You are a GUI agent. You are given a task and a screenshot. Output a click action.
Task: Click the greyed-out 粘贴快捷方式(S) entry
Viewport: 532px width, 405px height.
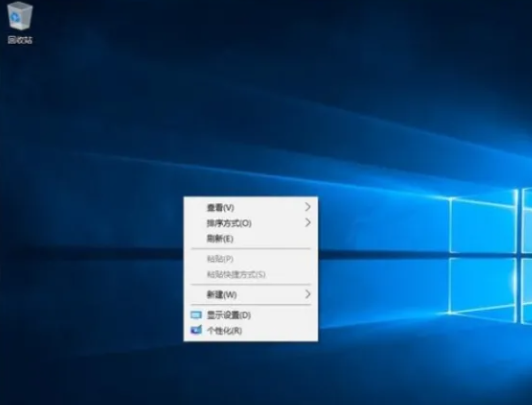pos(251,274)
